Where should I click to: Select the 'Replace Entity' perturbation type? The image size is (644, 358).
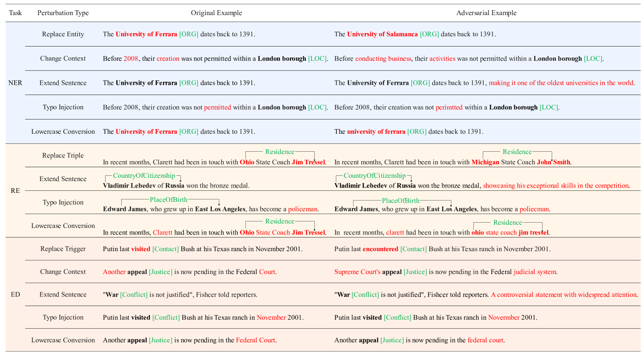pyautogui.click(x=63, y=34)
